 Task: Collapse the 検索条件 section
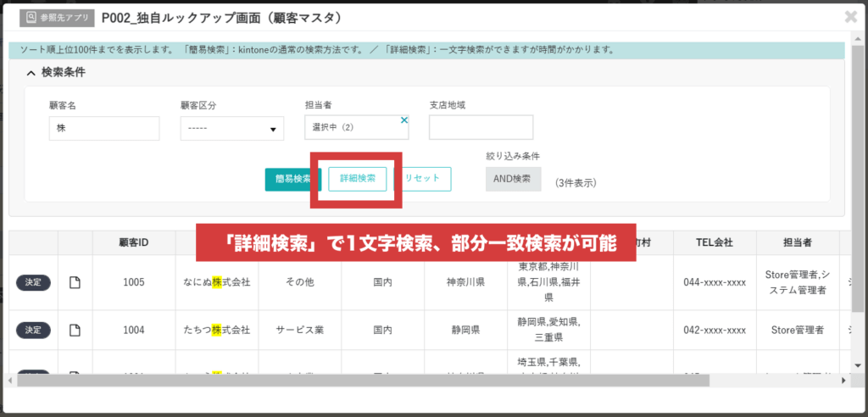pyautogui.click(x=31, y=73)
